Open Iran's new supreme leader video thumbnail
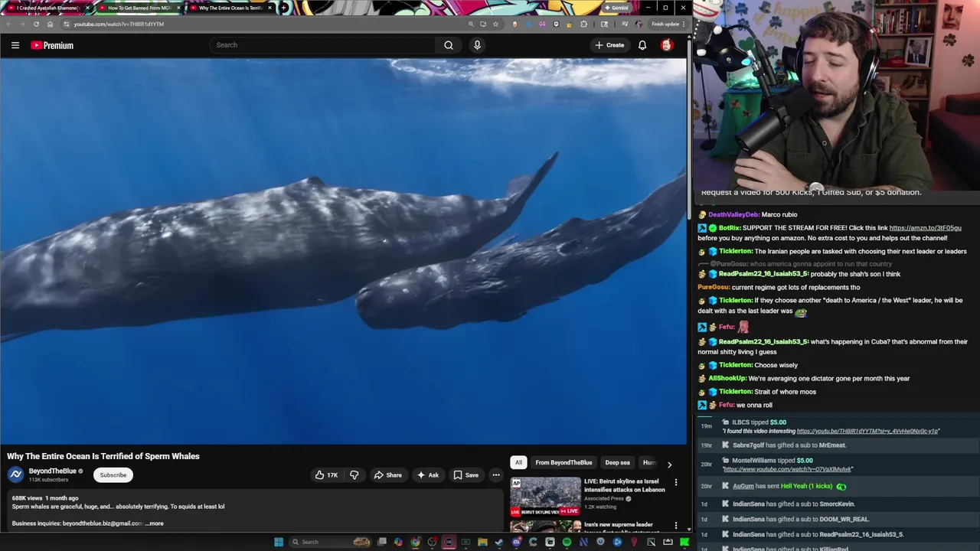This screenshot has height=551, width=980. [546, 527]
